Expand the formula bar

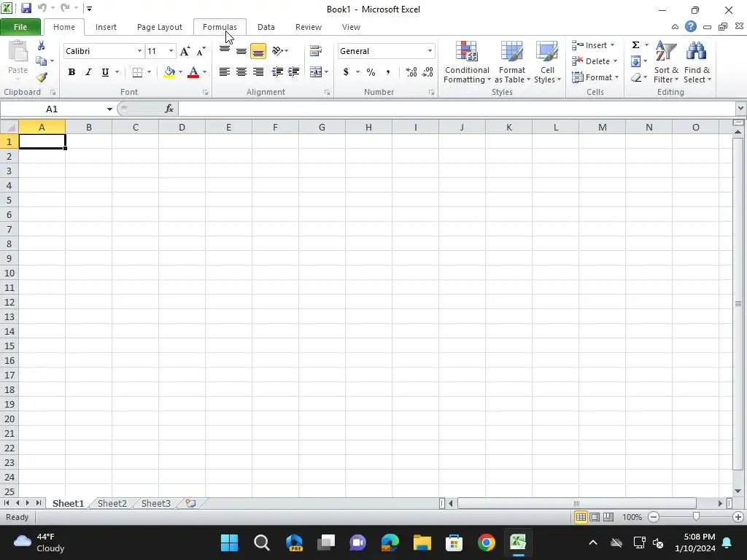pos(740,109)
